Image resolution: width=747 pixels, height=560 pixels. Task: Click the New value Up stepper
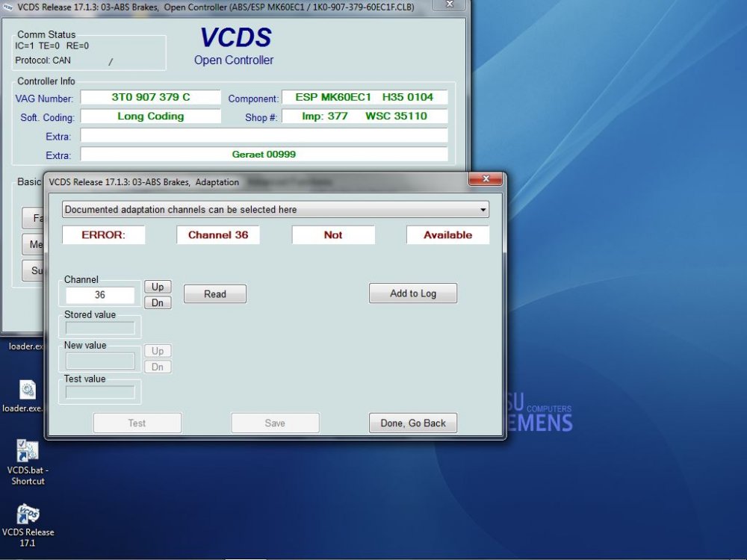pyautogui.click(x=158, y=351)
